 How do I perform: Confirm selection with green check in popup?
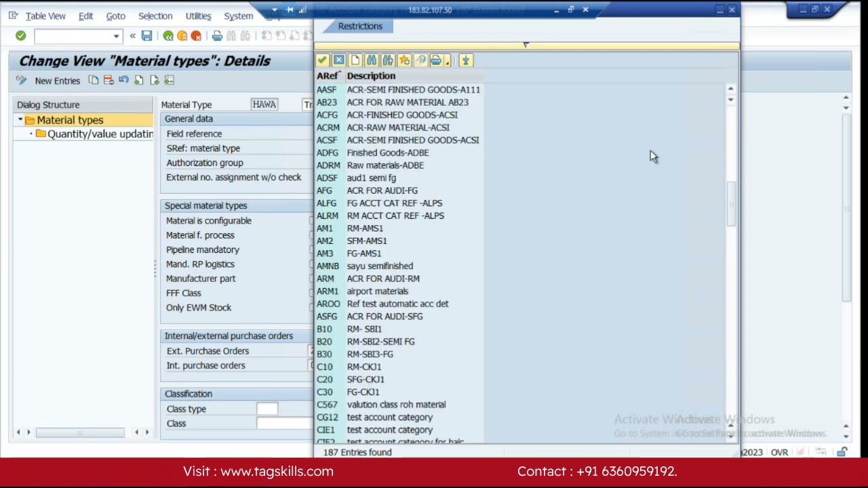(322, 61)
